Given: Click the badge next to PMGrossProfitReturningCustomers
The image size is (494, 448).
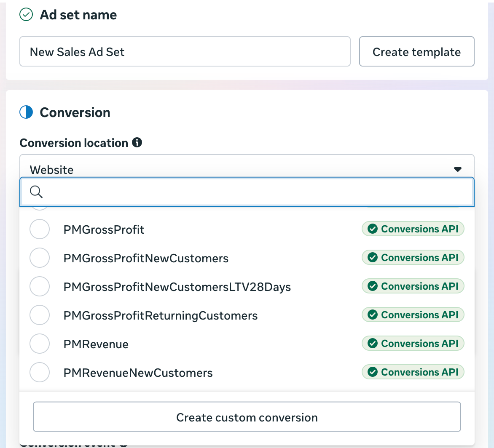Looking at the screenshot, I should (x=413, y=315).
